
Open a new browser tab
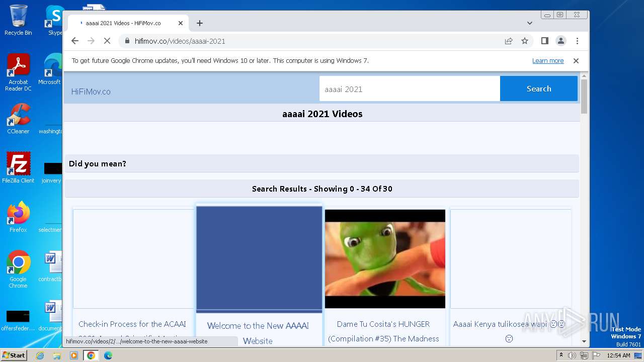tap(200, 23)
